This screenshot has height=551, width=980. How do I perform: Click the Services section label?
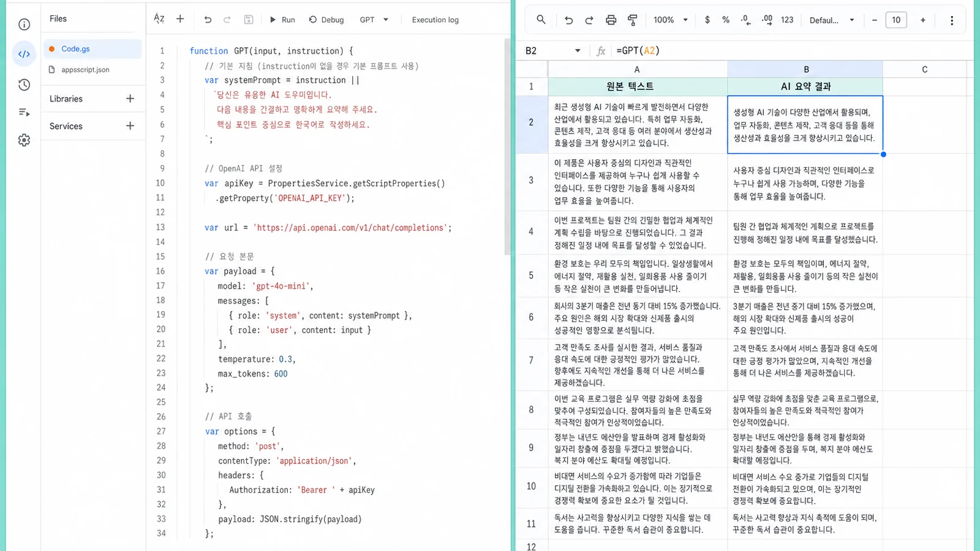click(x=66, y=126)
